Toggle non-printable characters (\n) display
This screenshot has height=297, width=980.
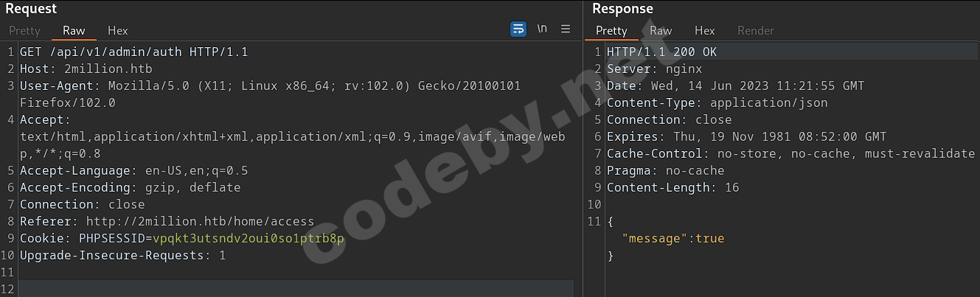[x=542, y=29]
